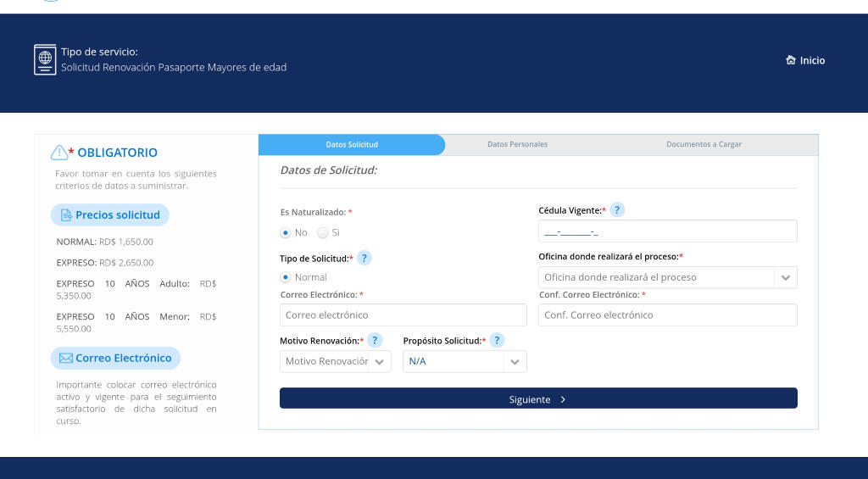Click the document icon in Precios solicitud
Viewport: 868px width, 479px height.
point(66,214)
